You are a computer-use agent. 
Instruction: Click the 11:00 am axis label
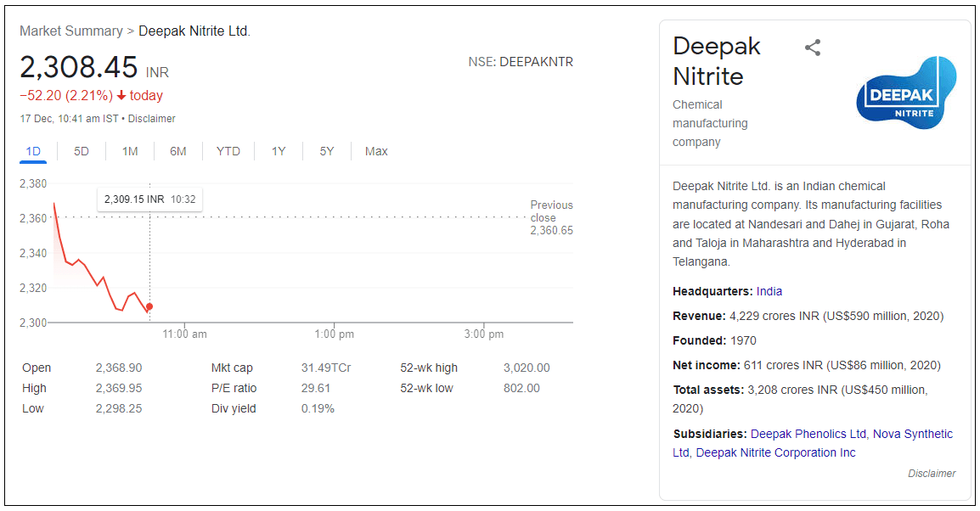coord(184,334)
